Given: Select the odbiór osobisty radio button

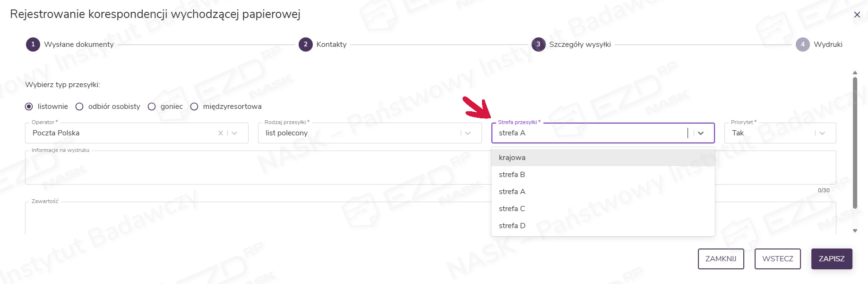Looking at the screenshot, I should (x=79, y=106).
